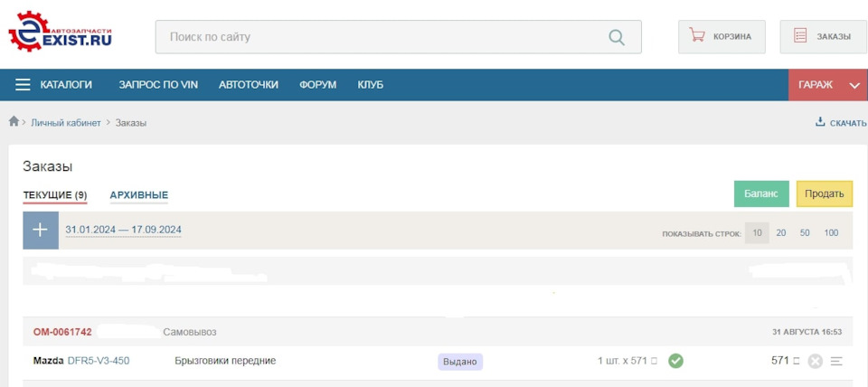Show 100 rows per page

pos(831,233)
